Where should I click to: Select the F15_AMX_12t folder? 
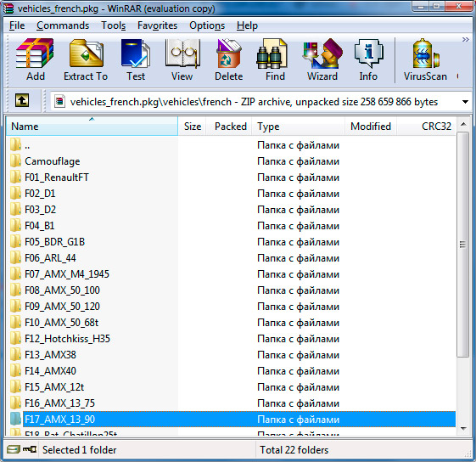click(x=231, y=387)
